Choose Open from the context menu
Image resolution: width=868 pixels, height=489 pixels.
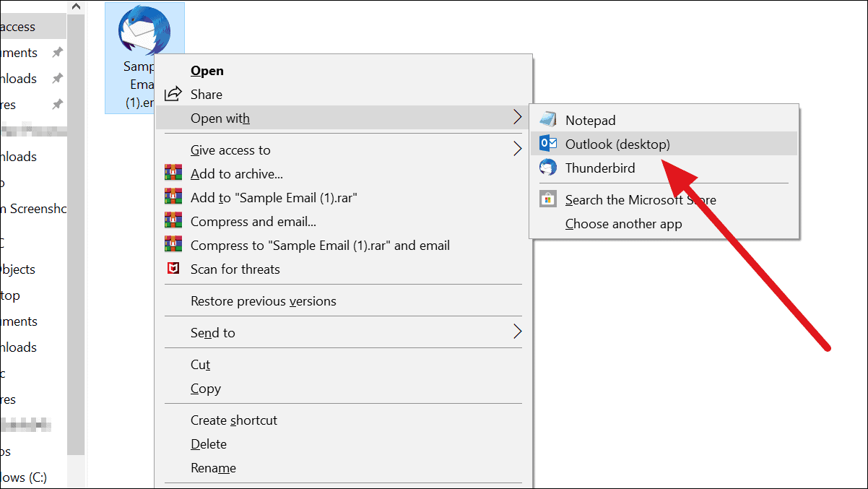[207, 71]
